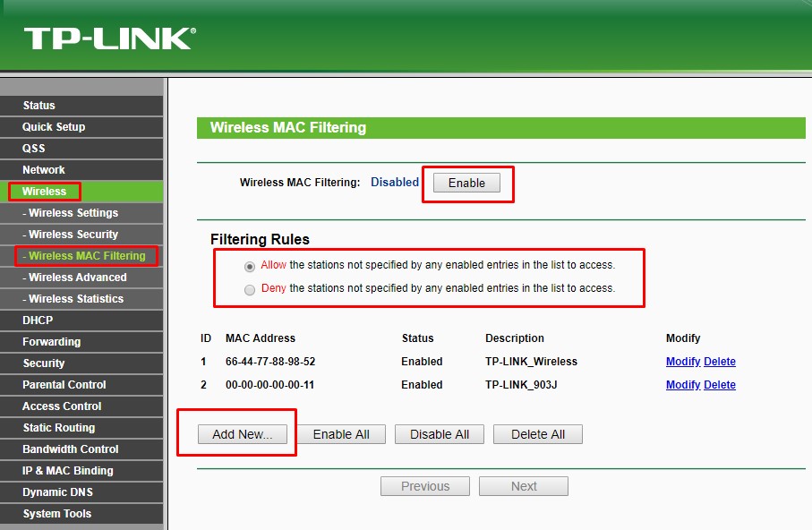Image resolution: width=812 pixels, height=530 pixels.
Task: Click the Delete All button
Action: (x=538, y=434)
